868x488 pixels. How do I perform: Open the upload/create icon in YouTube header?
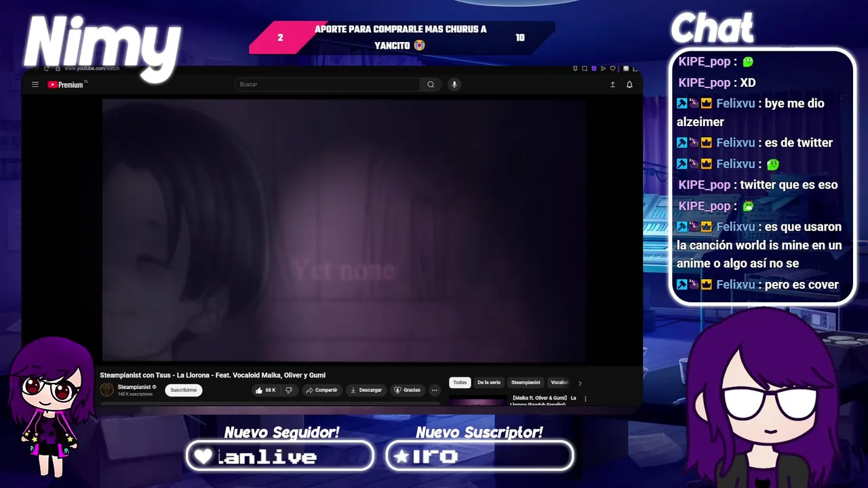(x=612, y=85)
